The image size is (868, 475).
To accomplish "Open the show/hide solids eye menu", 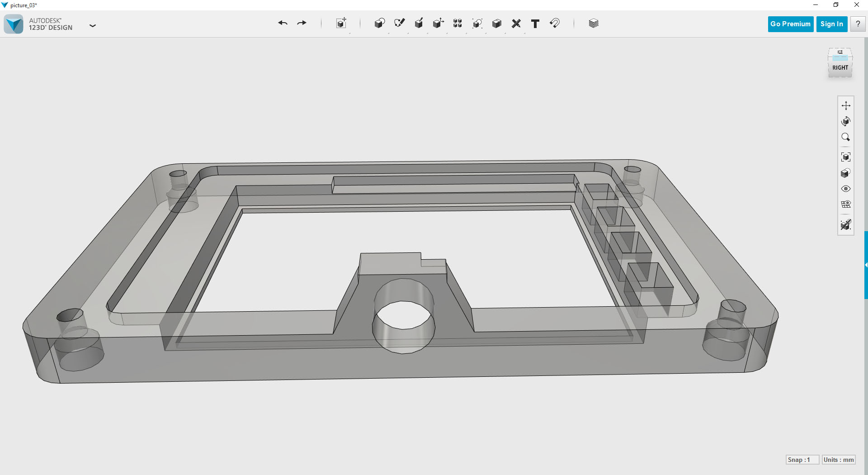I will (846, 189).
